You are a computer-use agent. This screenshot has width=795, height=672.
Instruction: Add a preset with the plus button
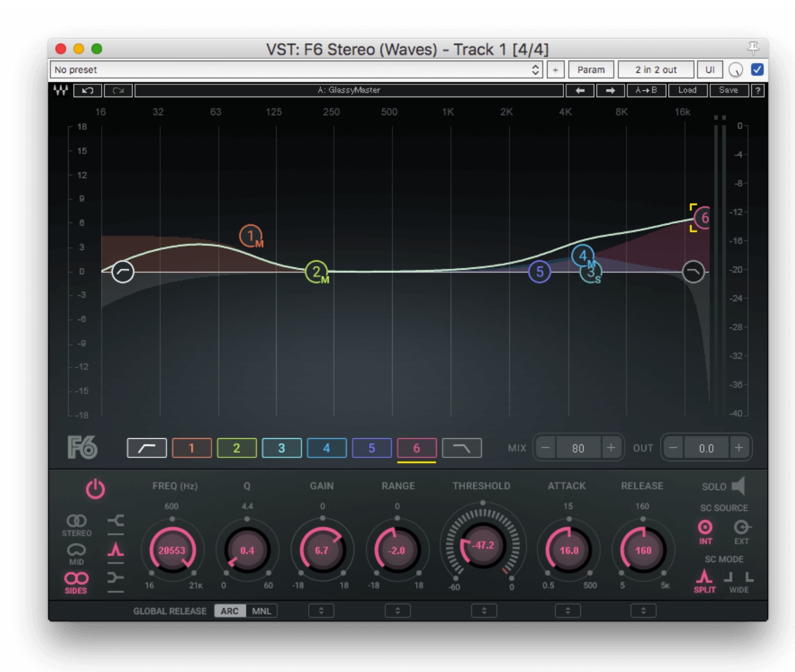pos(555,70)
